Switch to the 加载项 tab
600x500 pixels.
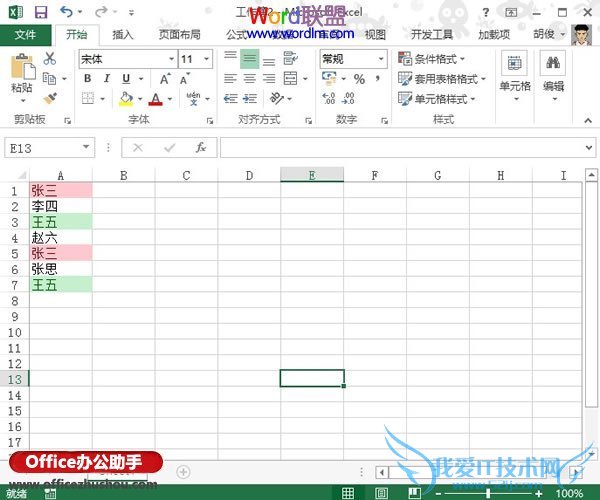494,35
